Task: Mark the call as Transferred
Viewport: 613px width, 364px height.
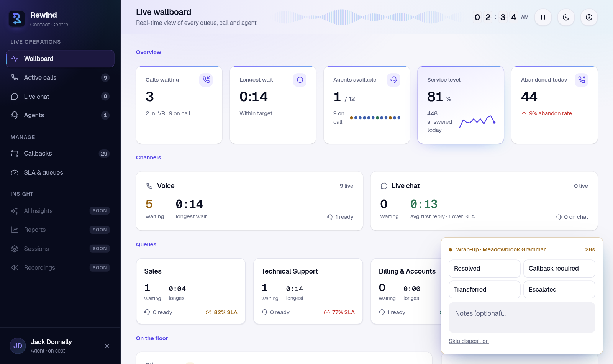Action: point(485,289)
